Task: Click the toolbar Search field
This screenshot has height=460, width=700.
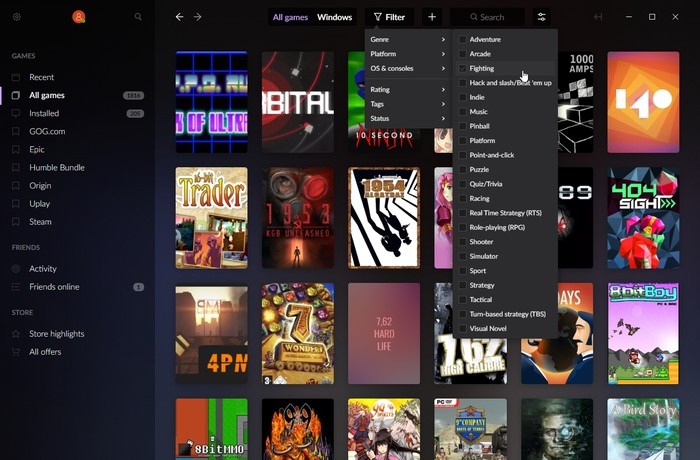Action: (x=487, y=17)
